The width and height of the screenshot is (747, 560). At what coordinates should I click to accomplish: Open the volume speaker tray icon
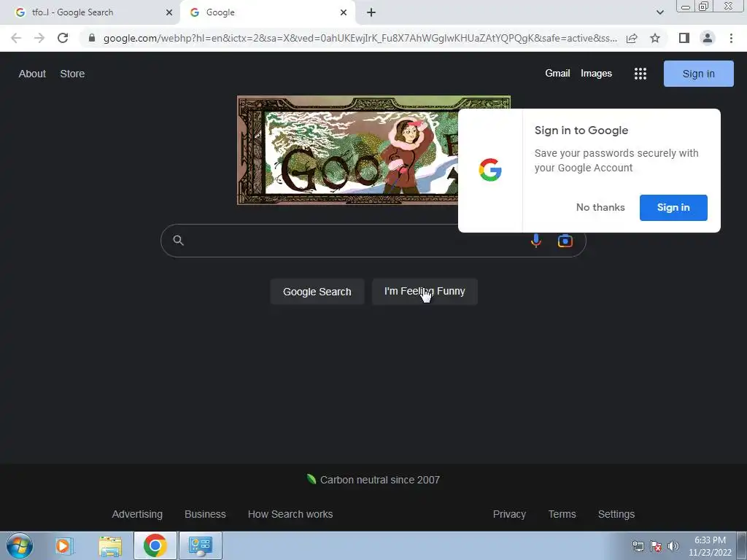pyautogui.click(x=673, y=546)
